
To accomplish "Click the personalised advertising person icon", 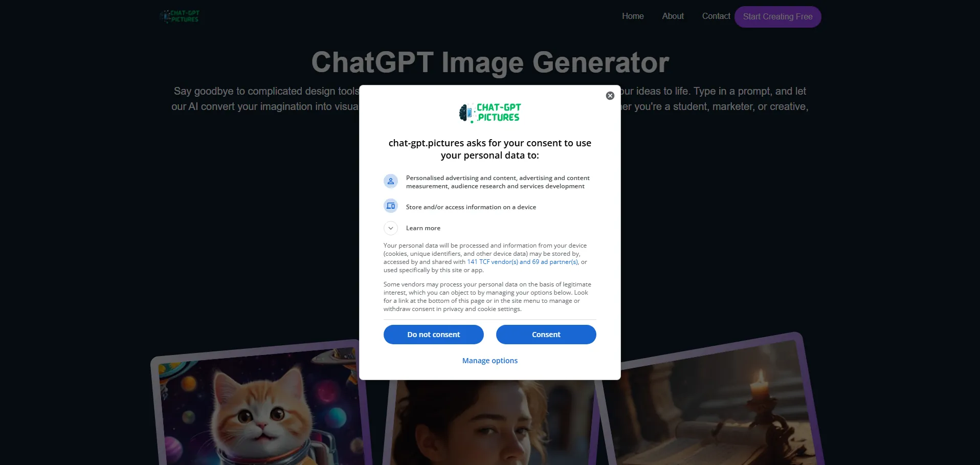I will click(x=391, y=181).
